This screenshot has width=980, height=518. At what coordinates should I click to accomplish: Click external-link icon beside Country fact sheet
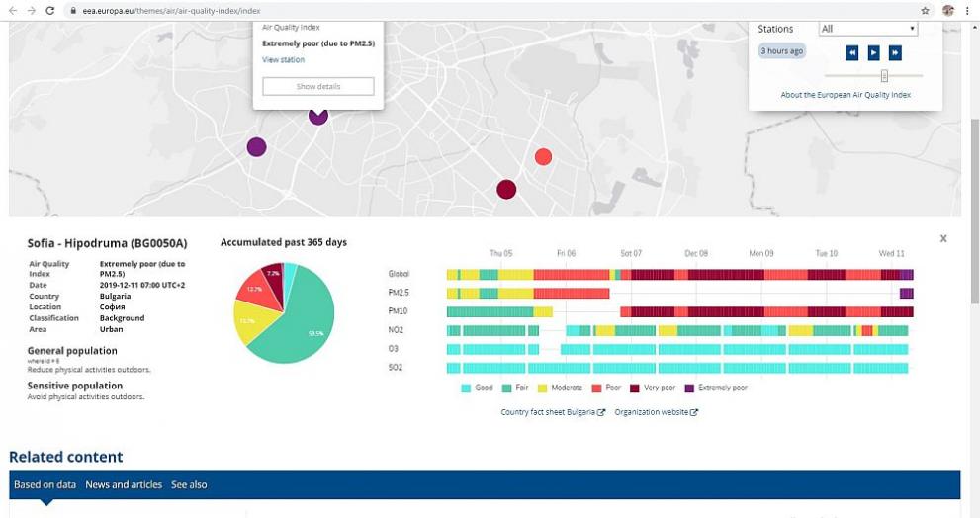click(601, 412)
